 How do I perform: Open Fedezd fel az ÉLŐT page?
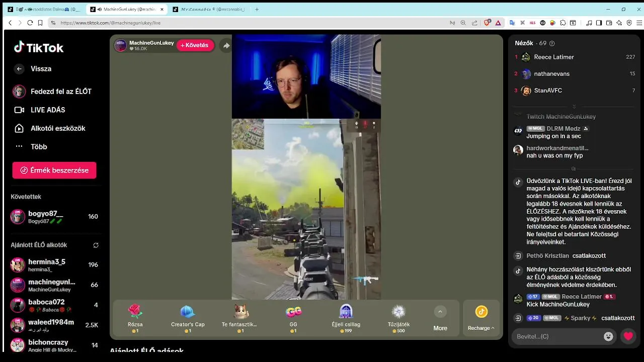(52, 92)
